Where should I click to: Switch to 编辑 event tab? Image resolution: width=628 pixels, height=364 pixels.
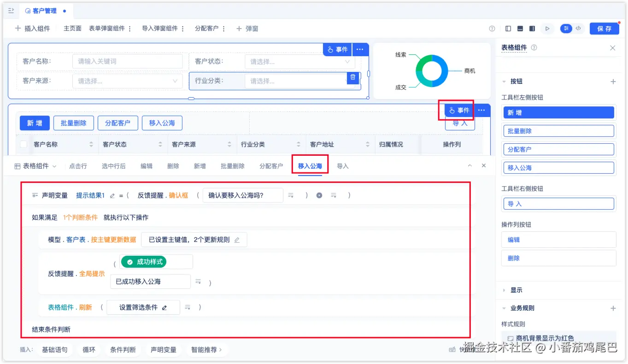coord(147,166)
